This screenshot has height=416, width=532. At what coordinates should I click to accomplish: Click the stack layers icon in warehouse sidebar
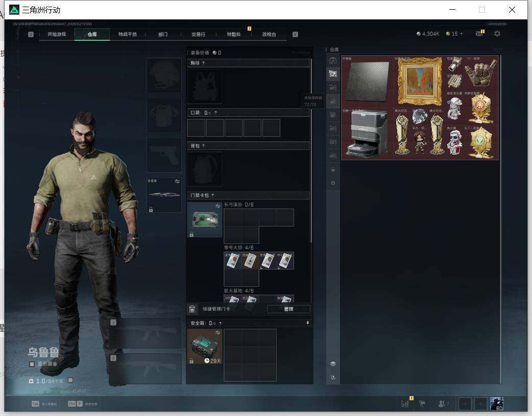(333, 364)
